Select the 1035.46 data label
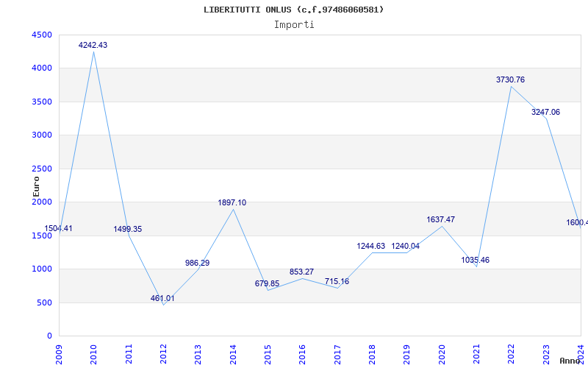588x368 pixels. pos(475,261)
